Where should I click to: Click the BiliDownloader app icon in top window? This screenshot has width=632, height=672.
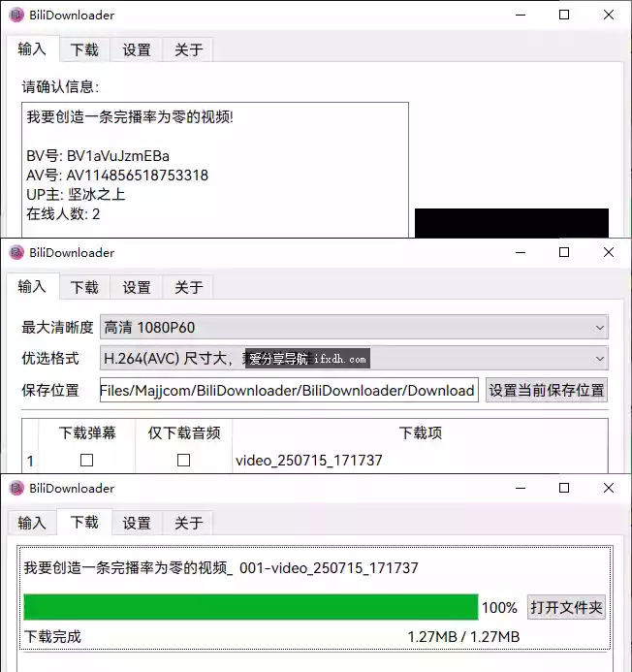pos(16,15)
